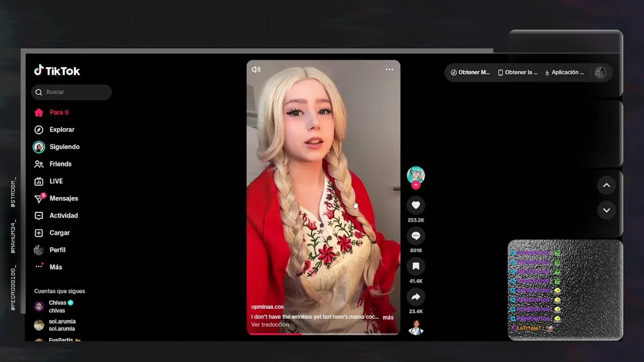Open the Perfil page
The image size is (644, 362).
57,250
